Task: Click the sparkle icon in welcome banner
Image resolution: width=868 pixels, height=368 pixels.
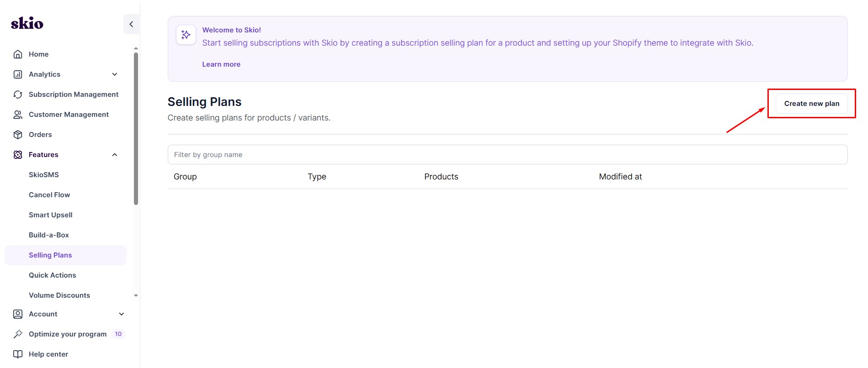Action: click(186, 35)
